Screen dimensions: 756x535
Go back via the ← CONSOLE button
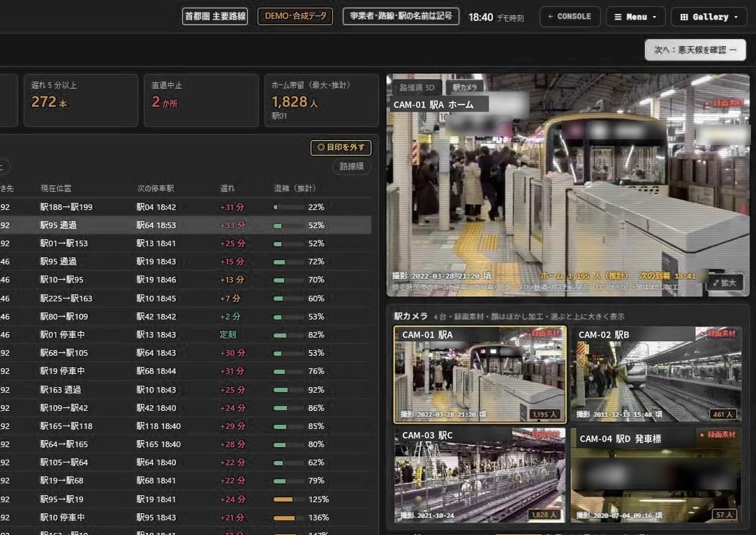[x=570, y=16]
